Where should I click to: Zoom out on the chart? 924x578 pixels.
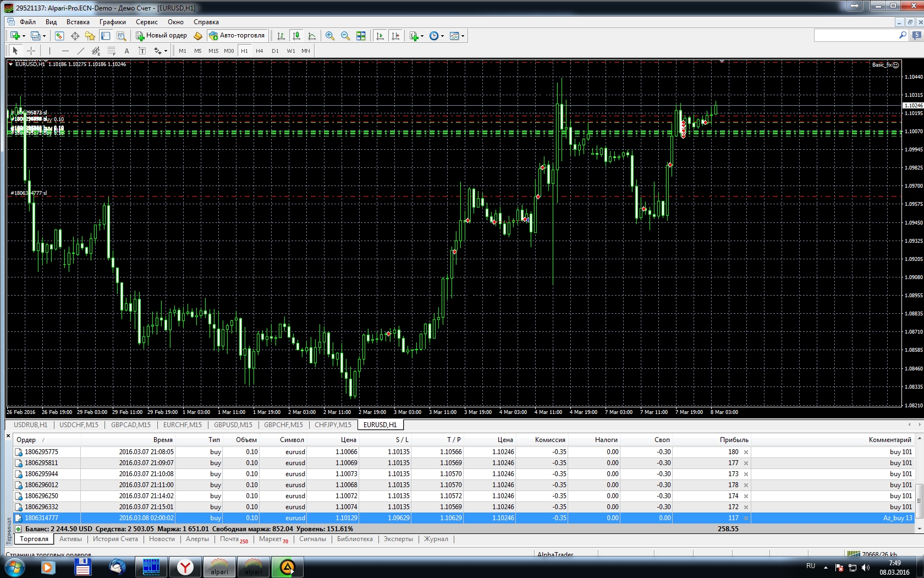(x=345, y=36)
